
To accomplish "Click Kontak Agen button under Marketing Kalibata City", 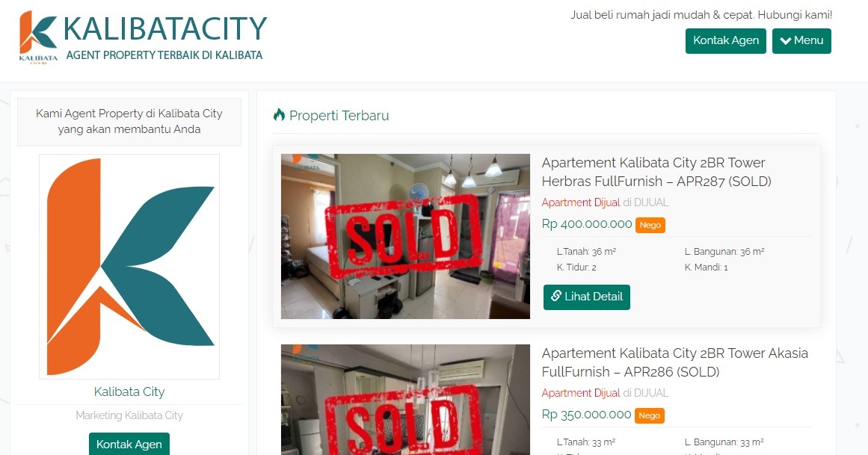I will 129,444.
